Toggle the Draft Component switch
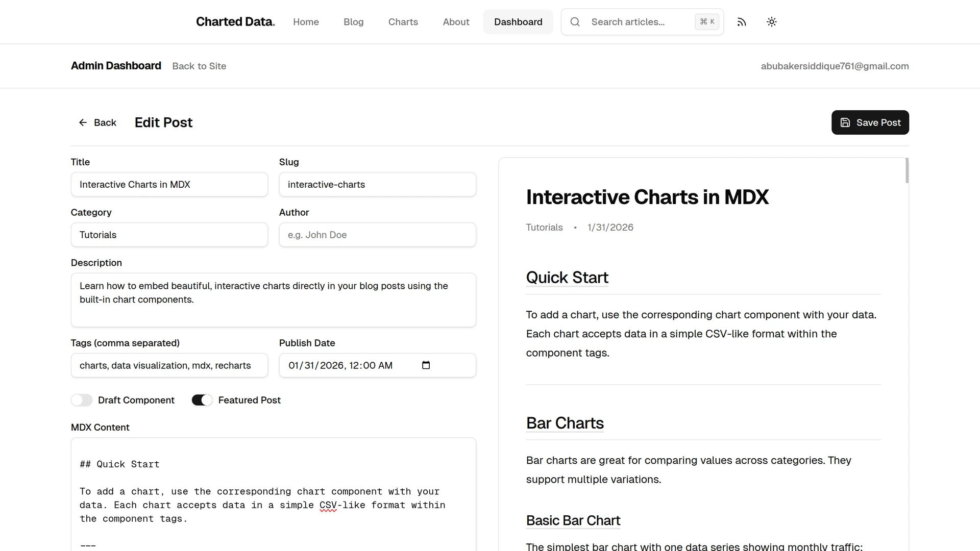Image resolution: width=980 pixels, height=551 pixels. pyautogui.click(x=82, y=400)
